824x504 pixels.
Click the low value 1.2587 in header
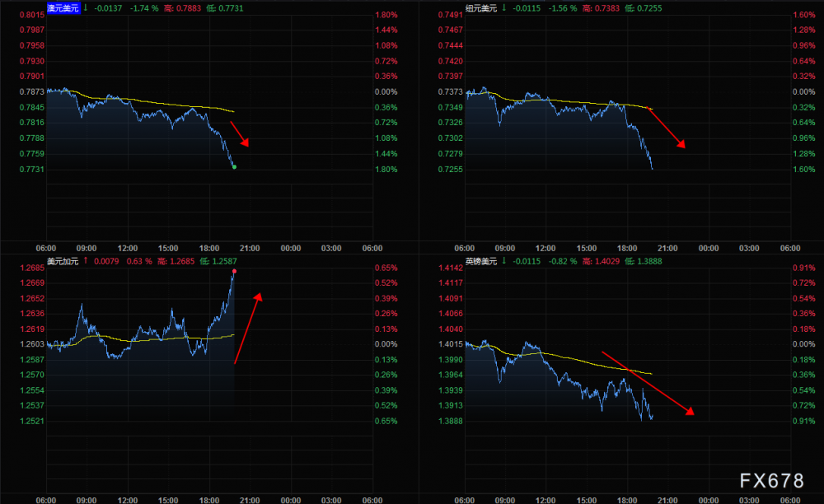224,261
